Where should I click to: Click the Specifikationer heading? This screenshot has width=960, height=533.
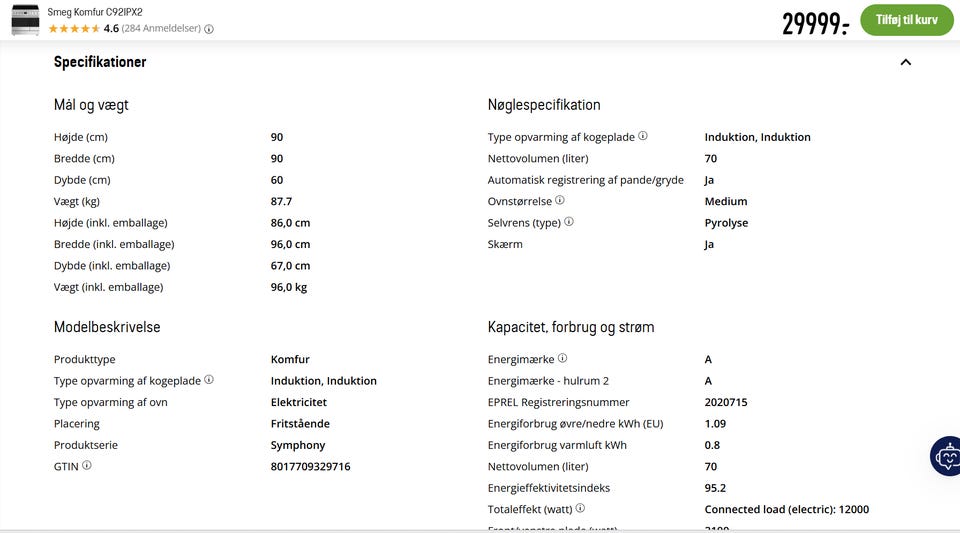pos(100,62)
